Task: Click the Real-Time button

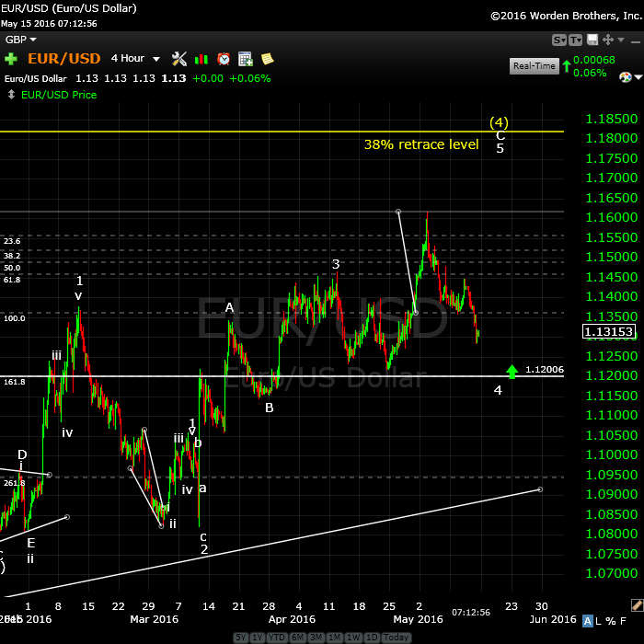Action: click(x=534, y=65)
